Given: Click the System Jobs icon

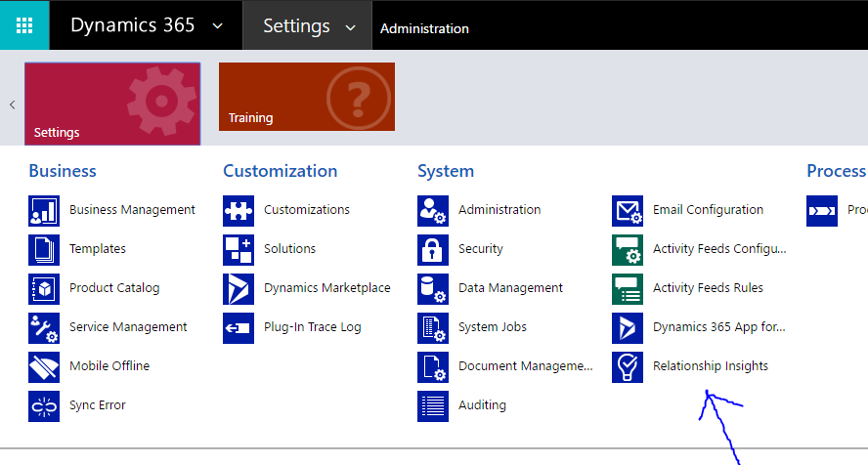Looking at the screenshot, I should click(433, 328).
